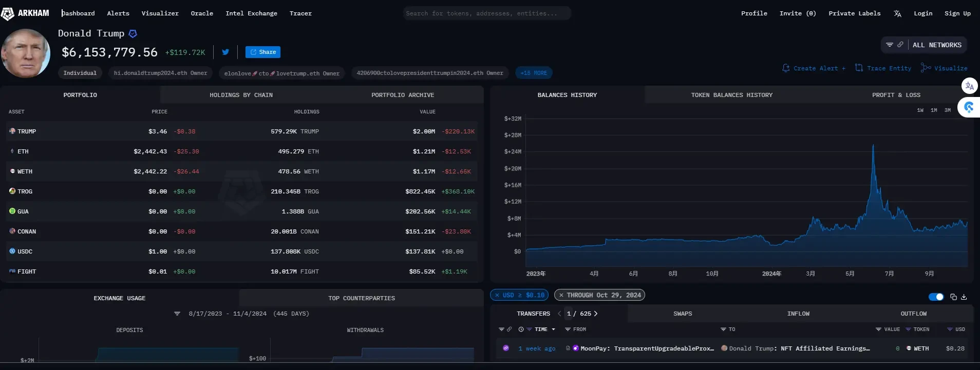Click the verified badge beside Donald Trump
Image resolution: width=980 pixels, height=370 pixels.
(x=133, y=34)
